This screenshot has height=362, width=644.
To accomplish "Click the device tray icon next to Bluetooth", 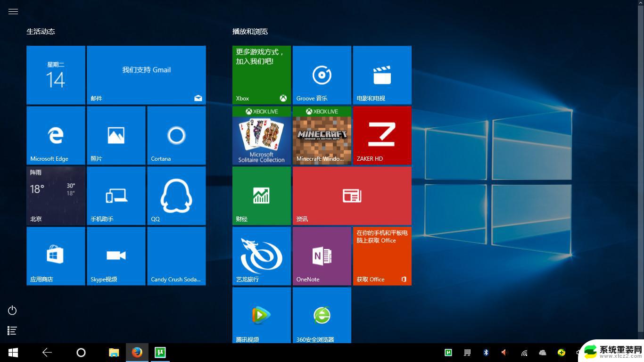I will tap(467, 353).
